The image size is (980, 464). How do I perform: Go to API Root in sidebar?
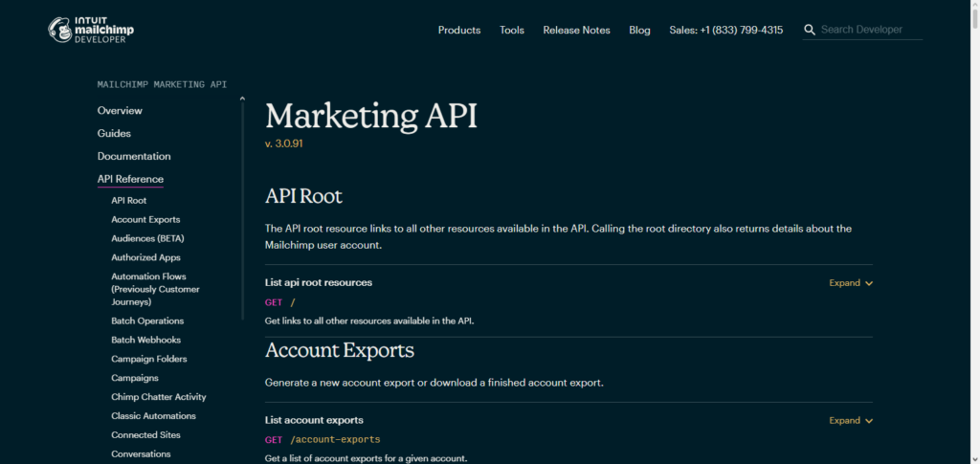pyautogui.click(x=129, y=201)
